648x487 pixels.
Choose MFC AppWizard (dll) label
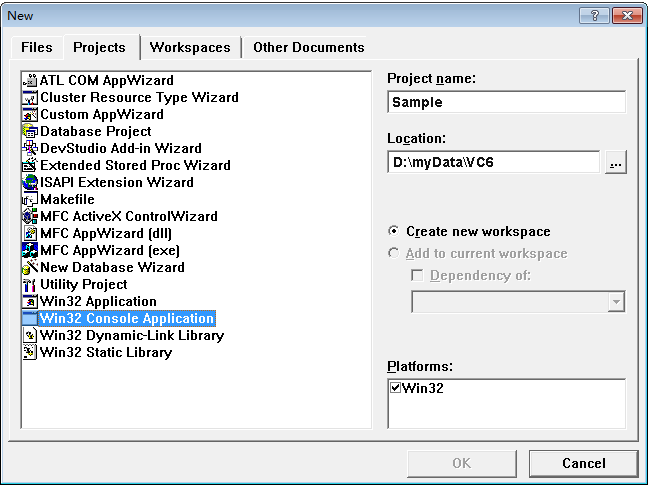106,233
